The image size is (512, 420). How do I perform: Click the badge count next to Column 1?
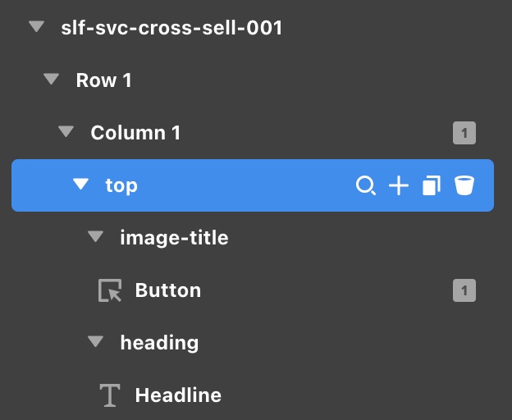(x=464, y=133)
